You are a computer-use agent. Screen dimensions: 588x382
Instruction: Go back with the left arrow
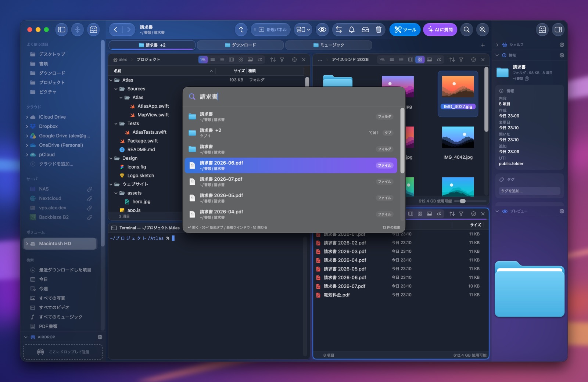click(x=115, y=30)
